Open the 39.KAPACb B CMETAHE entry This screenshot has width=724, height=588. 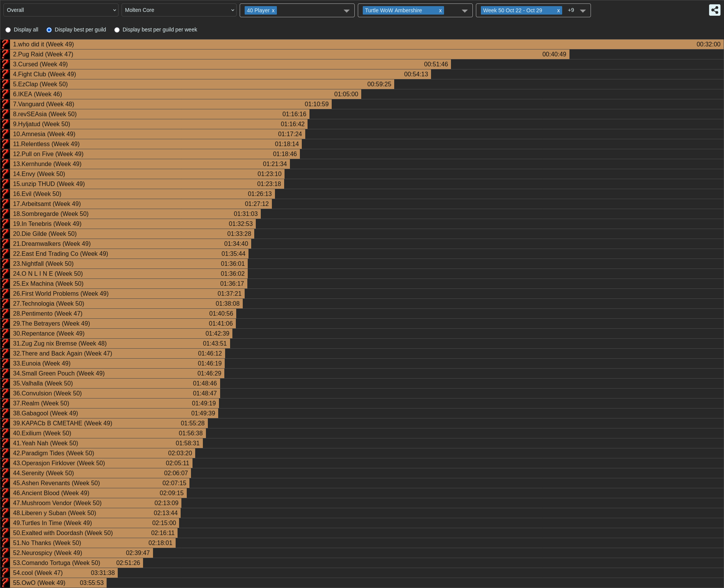click(x=63, y=423)
